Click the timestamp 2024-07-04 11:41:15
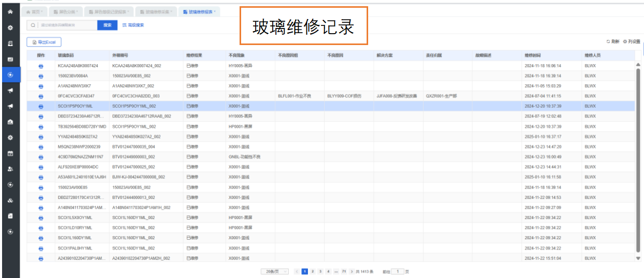This screenshot has height=278, width=644. click(x=543, y=96)
